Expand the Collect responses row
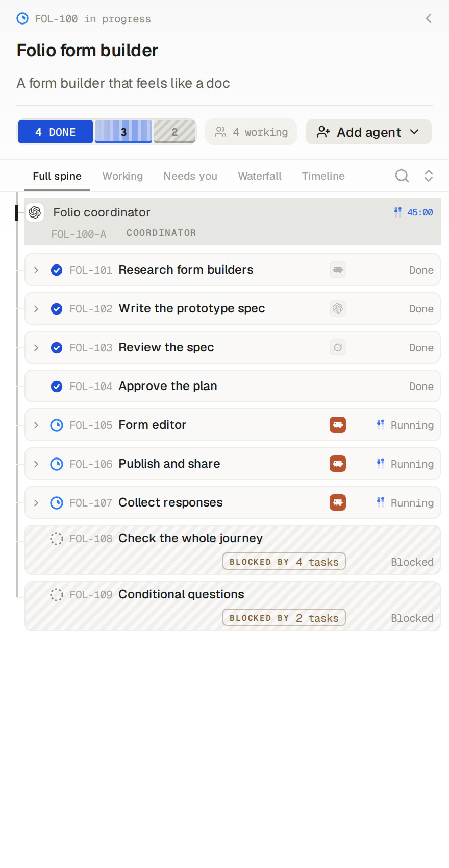Viewport: 449px width, 868px height. pyautogui.click(x=36, y=503)
